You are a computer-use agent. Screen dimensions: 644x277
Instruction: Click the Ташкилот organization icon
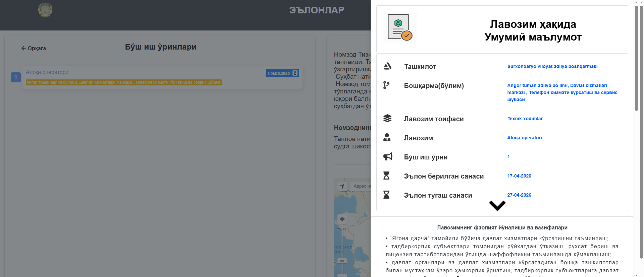(387, 66)
